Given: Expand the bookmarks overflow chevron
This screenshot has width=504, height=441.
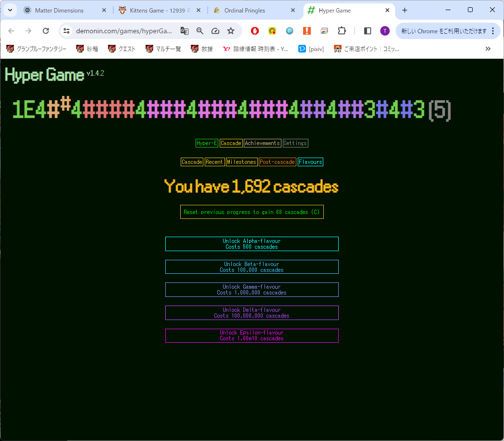Looking at the screenshot, I should [488, 49].
